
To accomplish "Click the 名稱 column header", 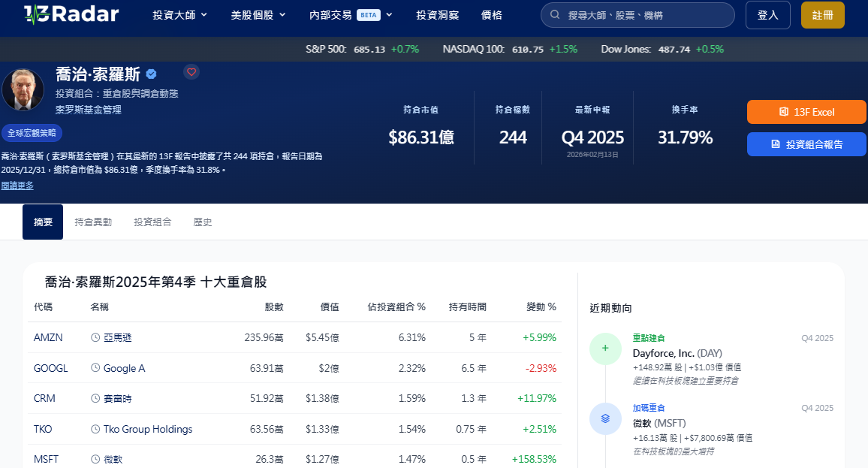I will click(100, 306).
